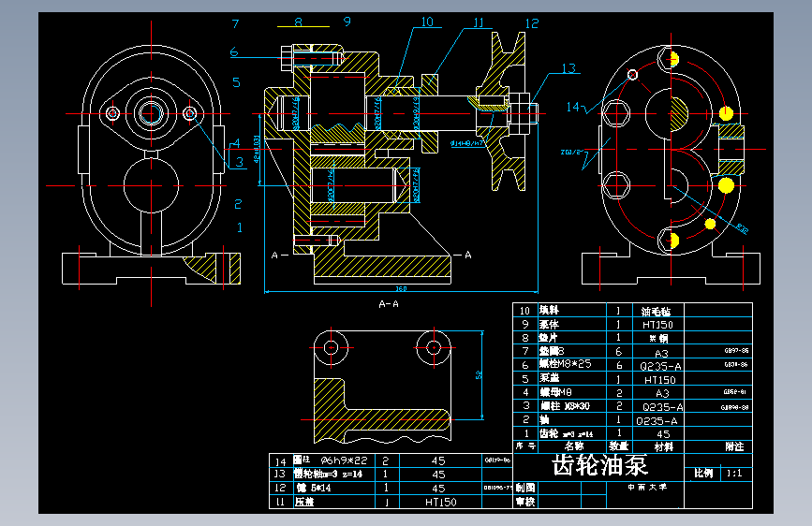Screen dimensions: 812x526
Task: Click the 齿轮油泵 drawing title
Action: [600, 464]
